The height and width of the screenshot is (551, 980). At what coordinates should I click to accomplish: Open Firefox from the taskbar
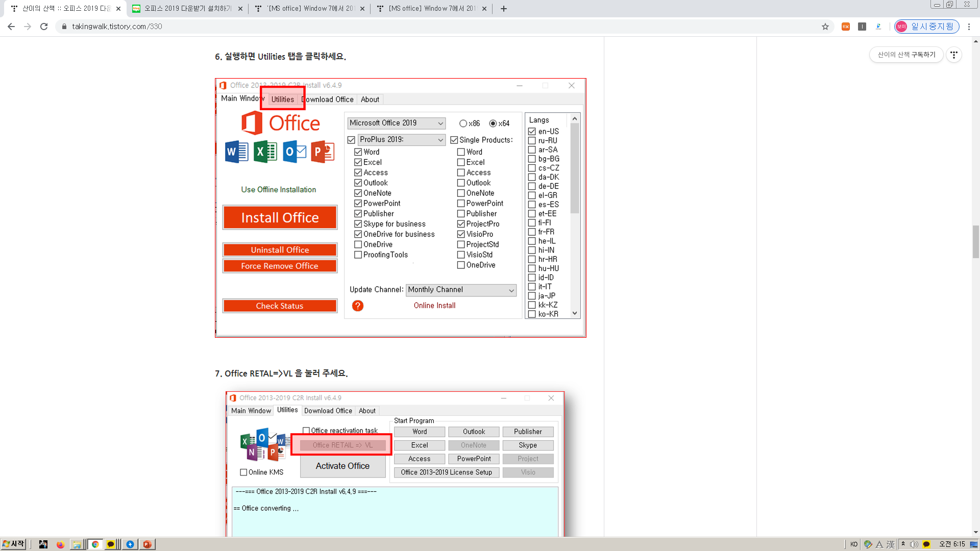pyautogui.click(x=60, y=544)
